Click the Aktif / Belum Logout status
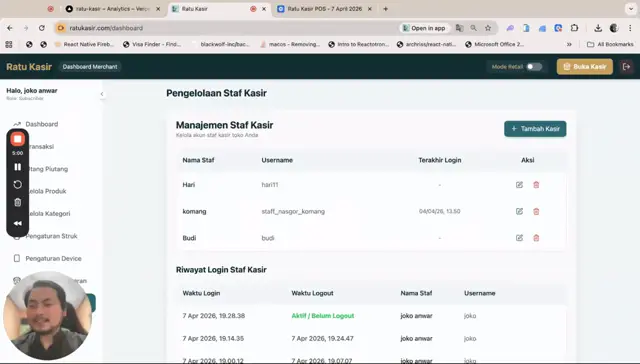640x364 pixels. (x=322, y=316)
